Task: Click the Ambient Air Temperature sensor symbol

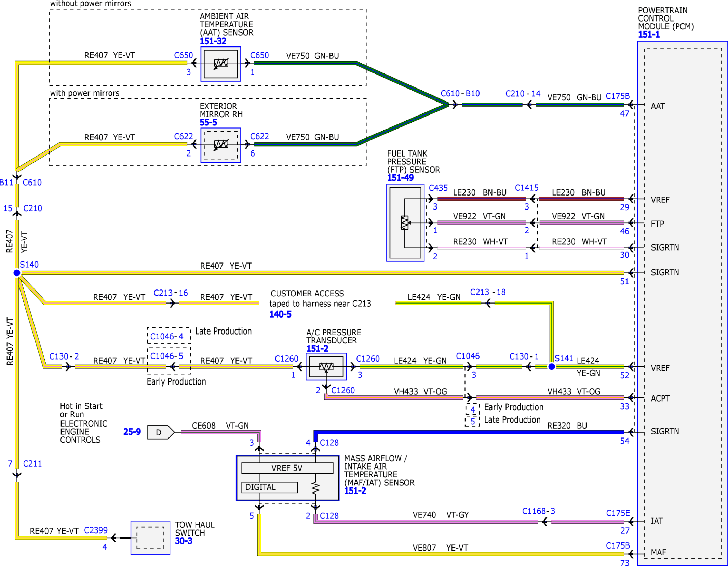Action: (221, 64)
